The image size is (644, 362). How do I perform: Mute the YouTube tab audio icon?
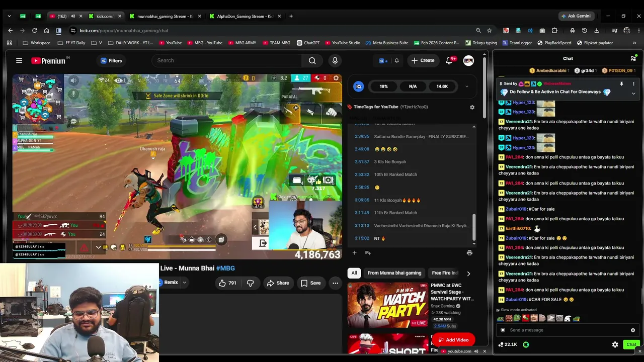[x=73, y=16]
